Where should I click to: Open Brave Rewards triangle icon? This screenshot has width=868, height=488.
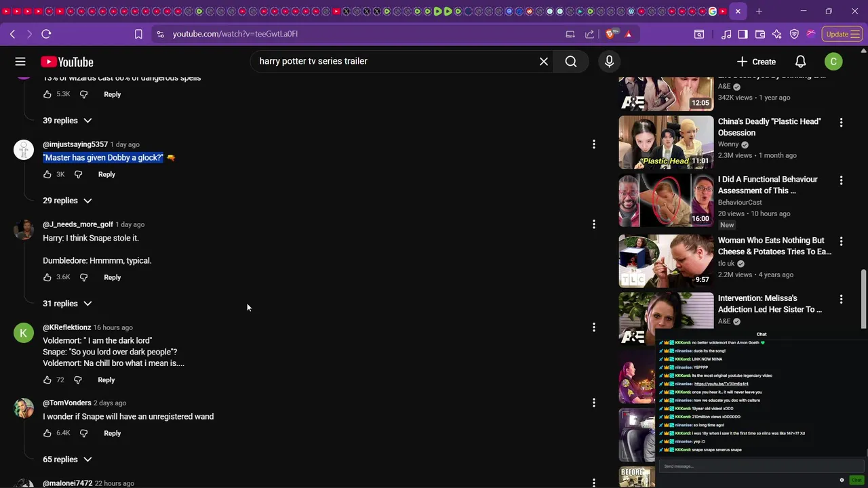point(628,34)
